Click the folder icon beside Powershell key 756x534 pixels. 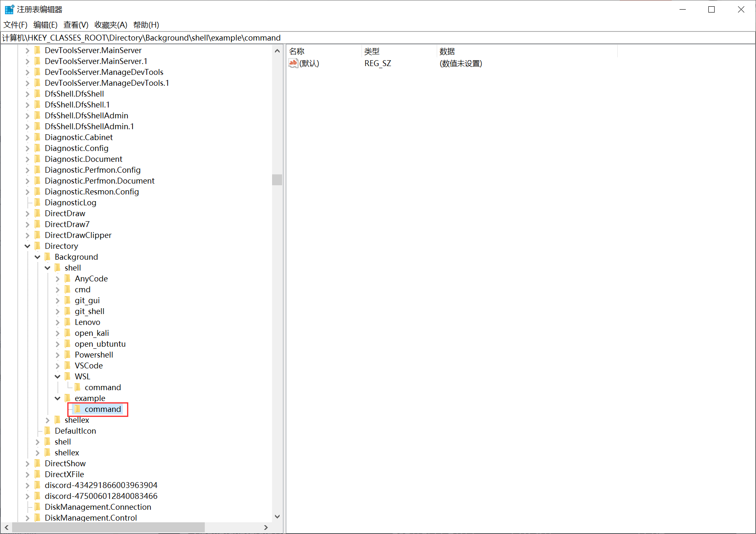click(68, 355)
